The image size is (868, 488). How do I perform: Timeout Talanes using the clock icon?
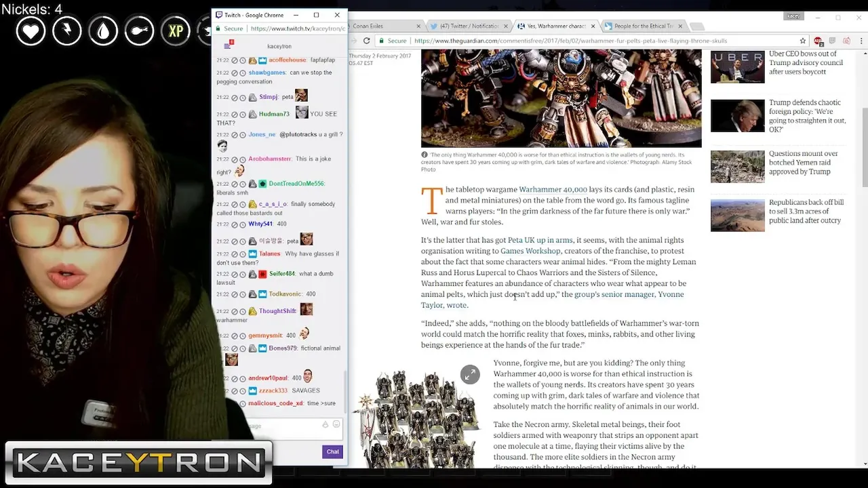(x=243, y=253)
